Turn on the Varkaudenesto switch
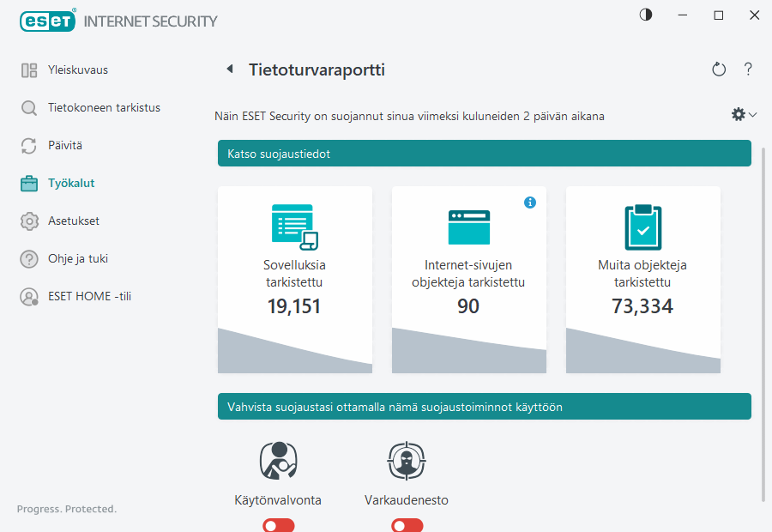772x532 pixels. coord(407,524)
